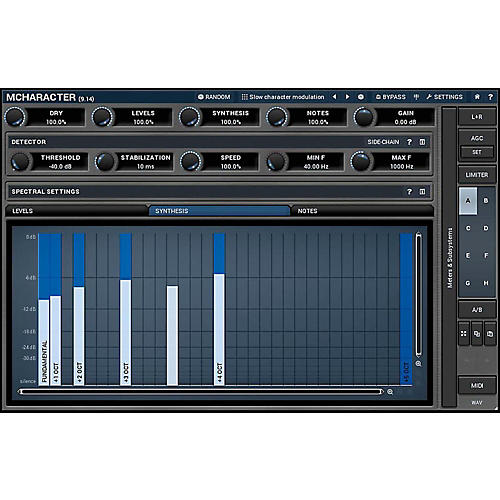Image resolution: width=500 pixels, height=500 pixels.
Task: Select preset slot A
Action: click(x=468, y=201)
